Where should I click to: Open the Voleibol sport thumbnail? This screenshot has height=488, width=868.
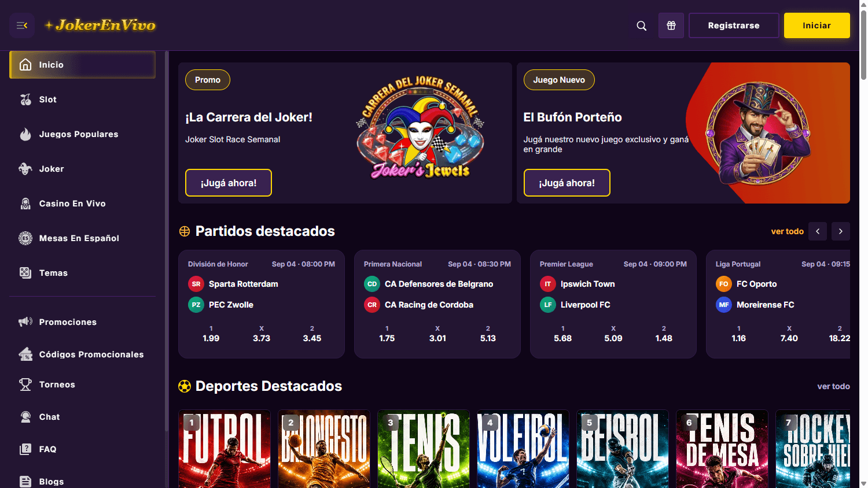click(x=523, y=449)
